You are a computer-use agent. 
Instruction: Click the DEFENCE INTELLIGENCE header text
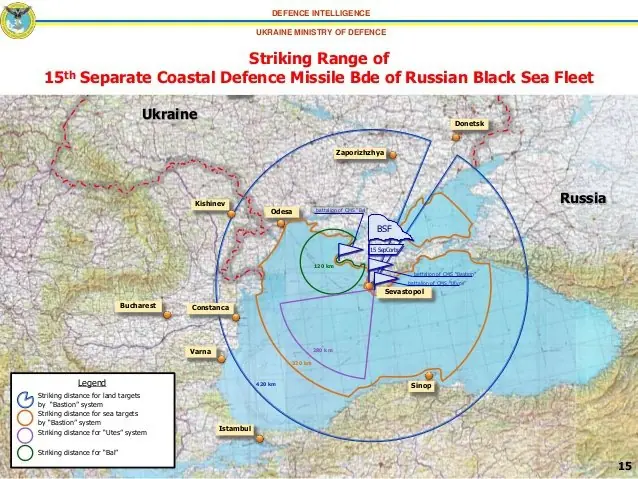coord(321,13)
